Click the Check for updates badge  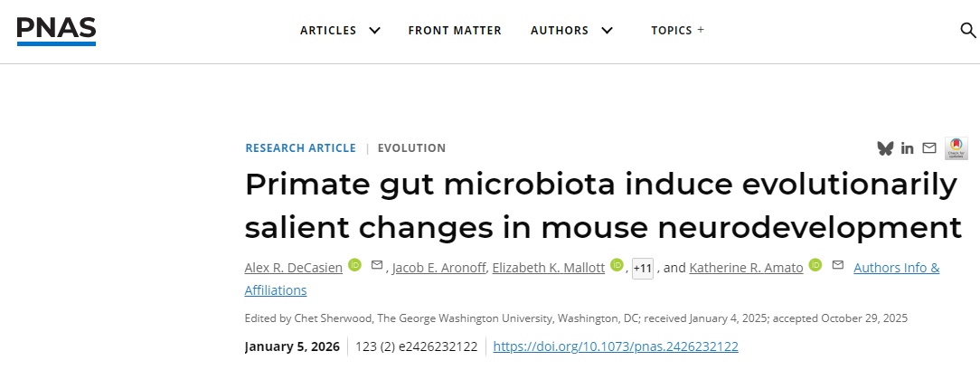(x=956, y=148)
